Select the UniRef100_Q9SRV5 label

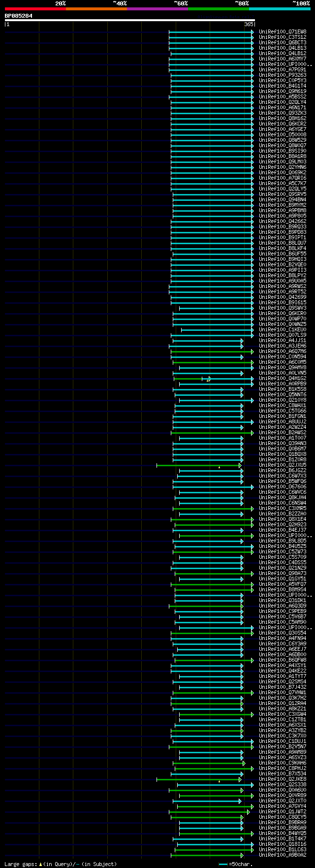pyautogui.click(x=283, y=194)
